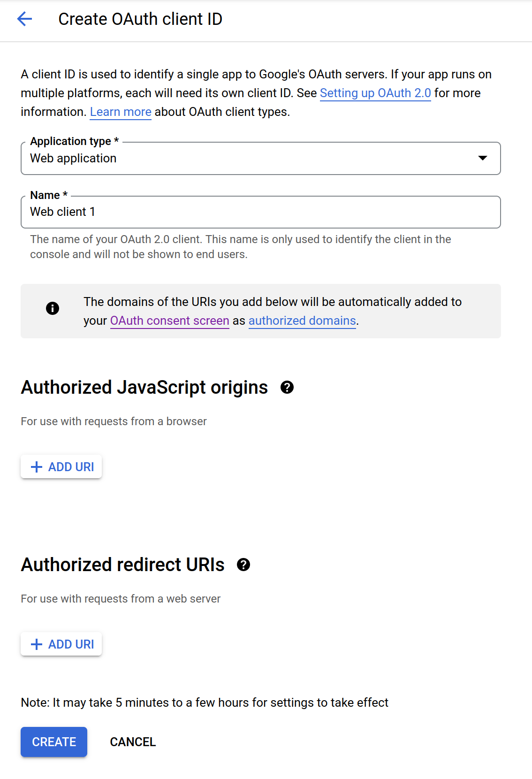Open the Setting up OAuth 2.0 link
Screen dimensions: 532x779
[375, 93]
